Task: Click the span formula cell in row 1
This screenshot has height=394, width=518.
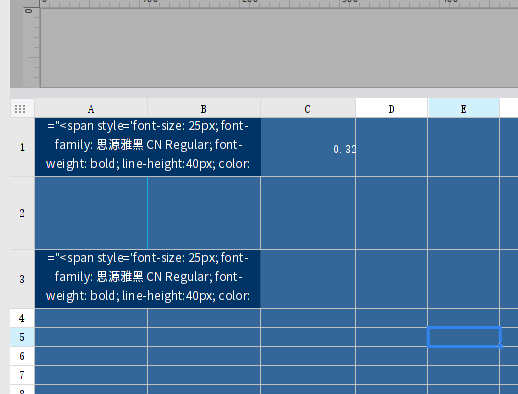Action: click(x=148, y=147)
